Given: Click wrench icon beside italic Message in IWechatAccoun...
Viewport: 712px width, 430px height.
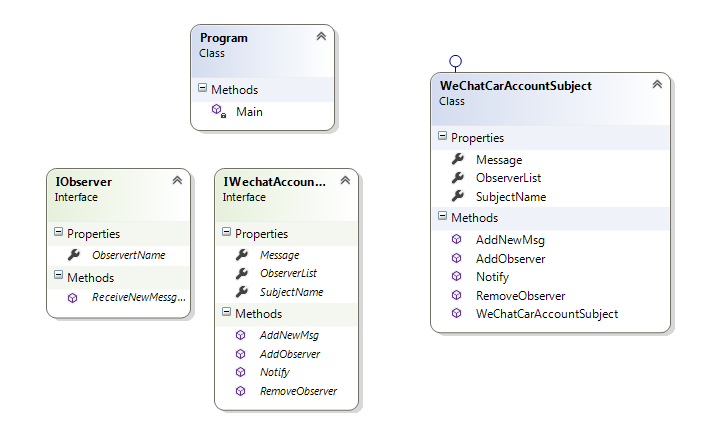Looking at the screenshot, I should tap(242, 255).
